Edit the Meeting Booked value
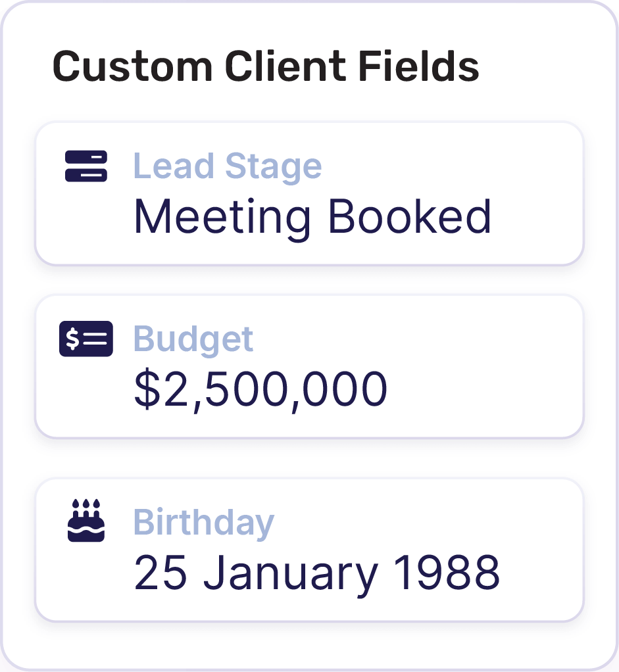 point(312,217)
